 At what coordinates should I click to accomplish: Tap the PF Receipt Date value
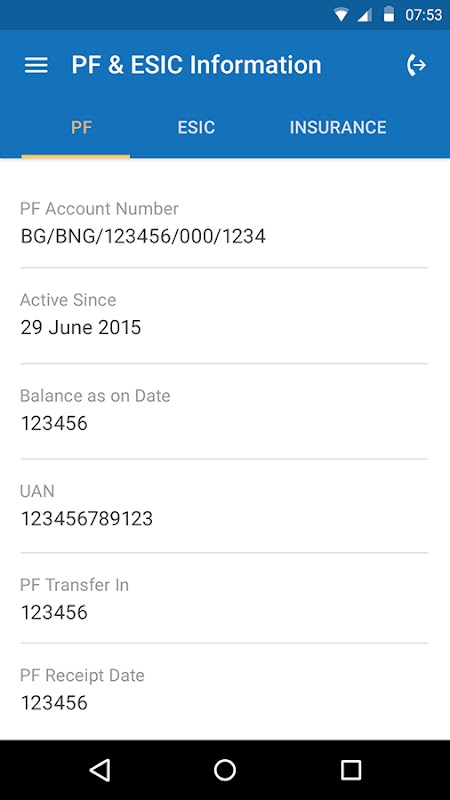[54, 703]
